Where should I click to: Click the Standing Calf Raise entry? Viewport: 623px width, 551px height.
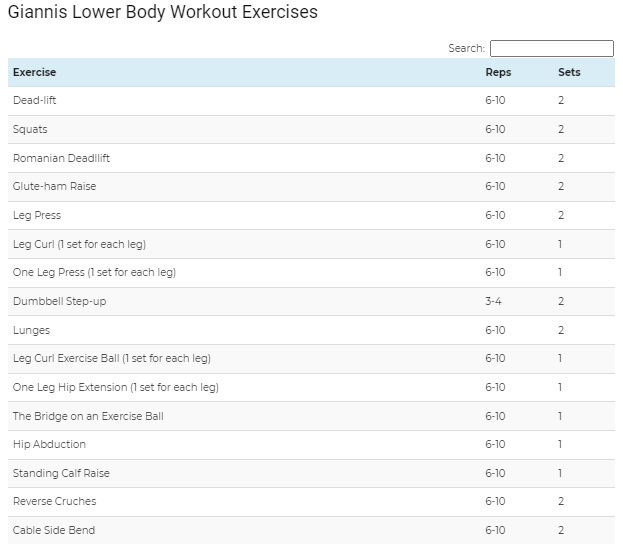tap(61, 473)
